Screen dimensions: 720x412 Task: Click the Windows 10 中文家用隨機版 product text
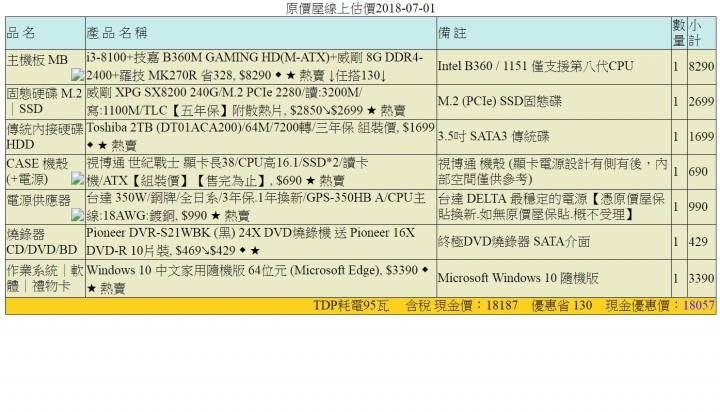tap(258, 278)
